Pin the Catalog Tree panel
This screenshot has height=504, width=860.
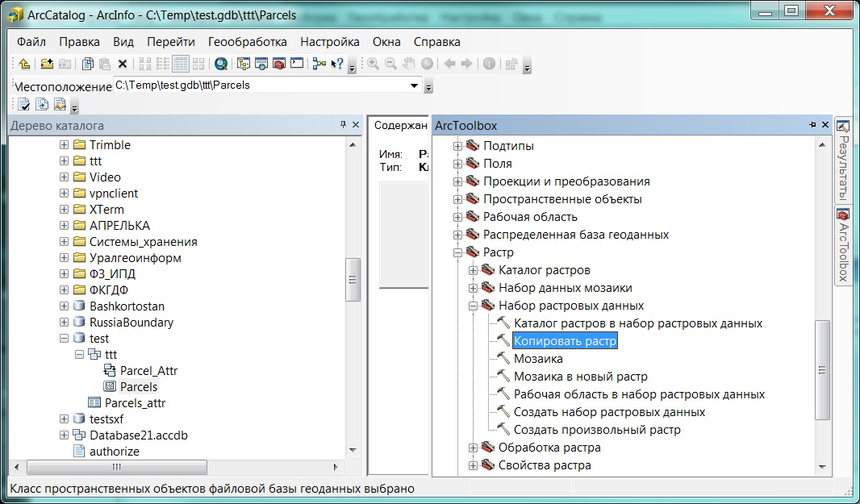click(344, 125)
